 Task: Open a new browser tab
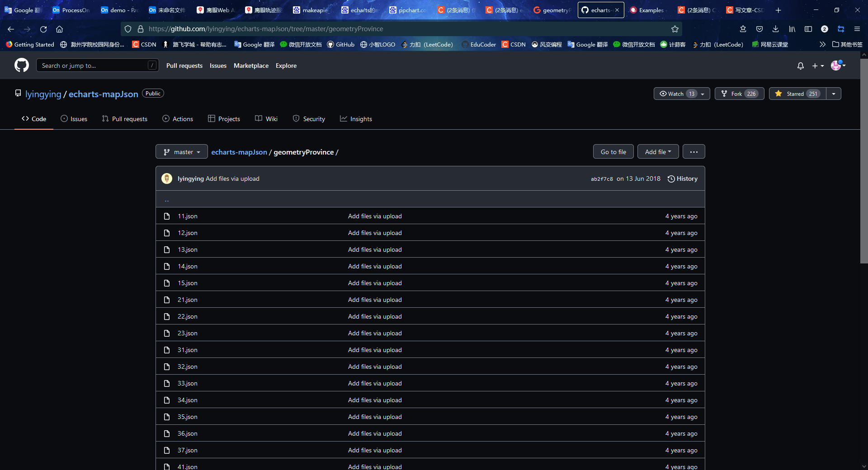(778, 10)
